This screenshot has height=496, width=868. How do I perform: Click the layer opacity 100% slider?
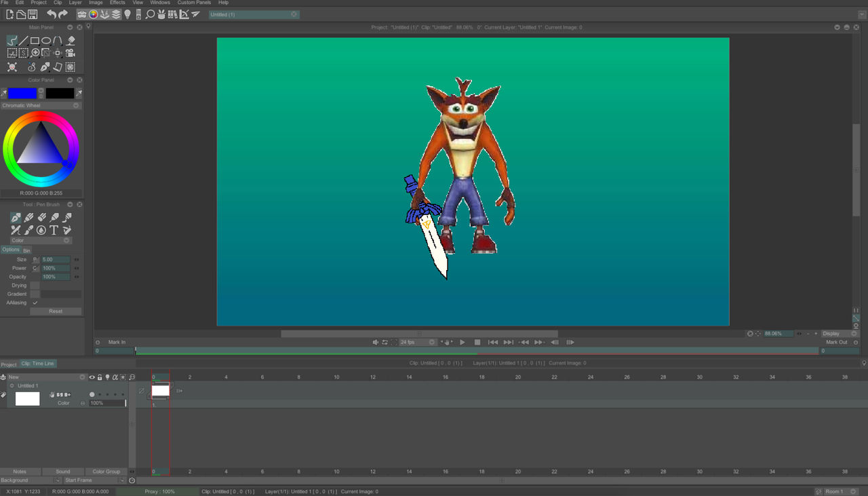pos(107,403)
